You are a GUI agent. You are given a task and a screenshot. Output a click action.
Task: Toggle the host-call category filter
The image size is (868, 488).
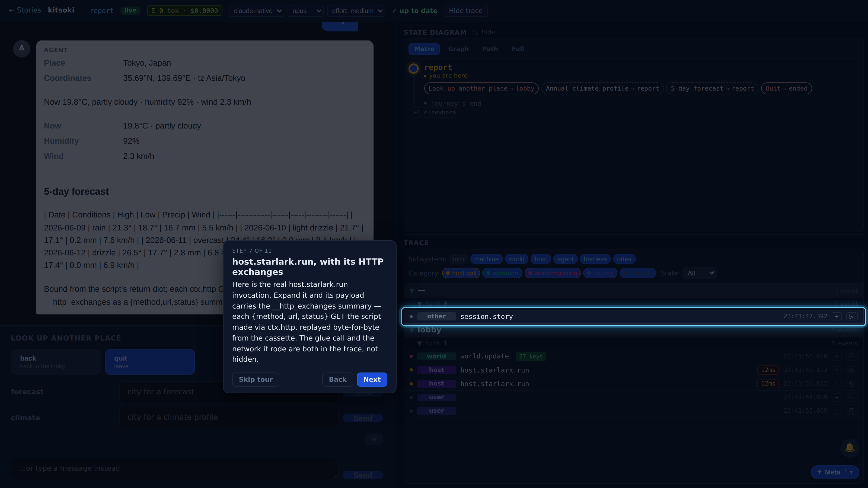point(461,273)
